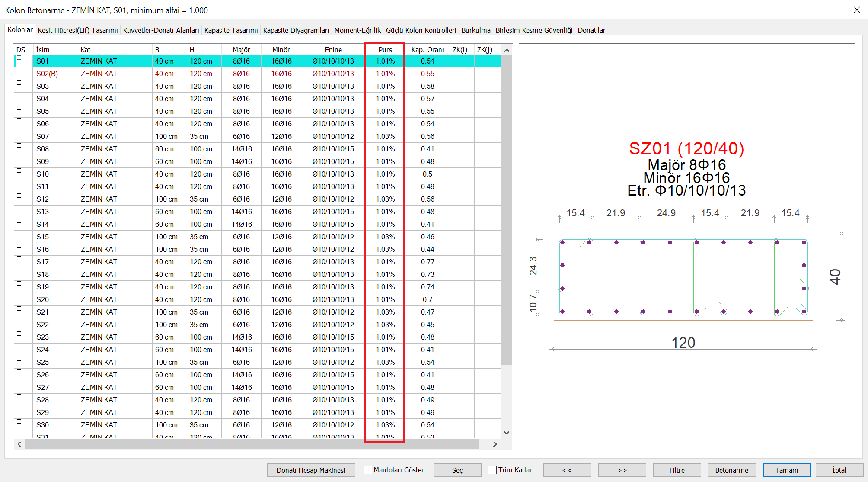
Task: Click Ø10/10/10/12 Enine cell in row S21
Action: (x=333, y=312)
